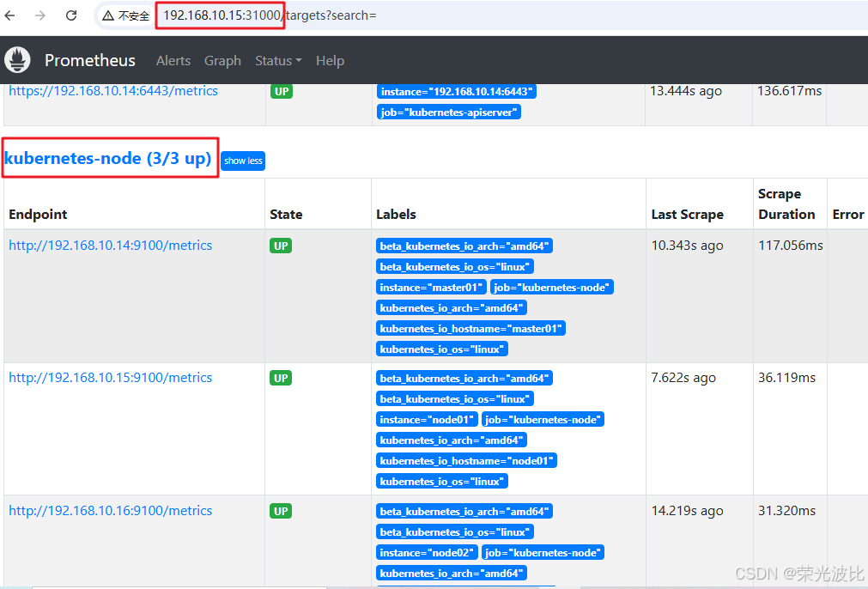
Task: Open the 192.168.10.16:9100 metrics endpoint
Action: point(111,510)
